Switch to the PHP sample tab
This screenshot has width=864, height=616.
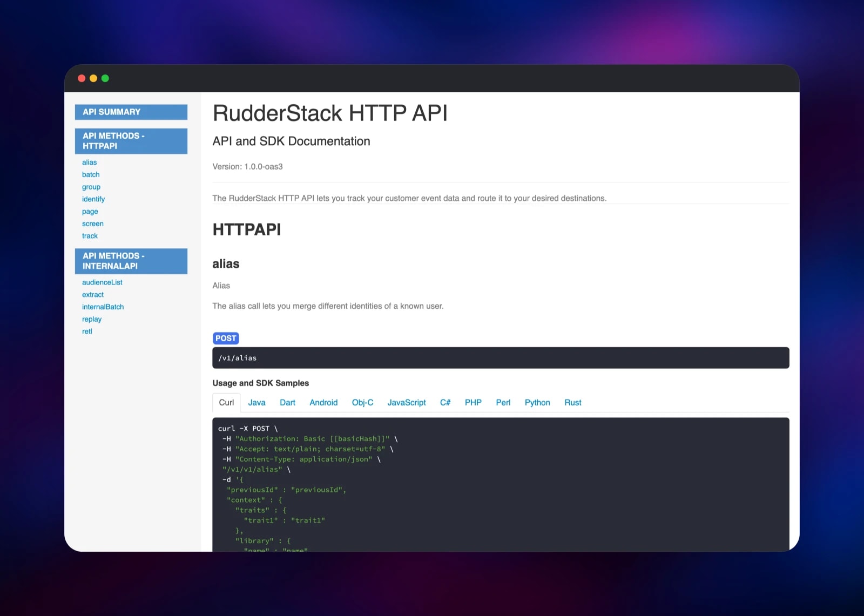[473, 403]
